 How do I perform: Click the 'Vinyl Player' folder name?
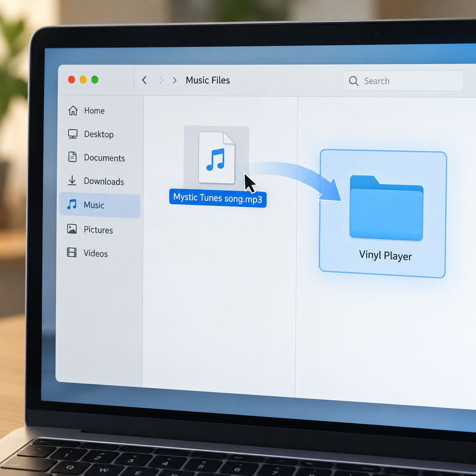385,256
